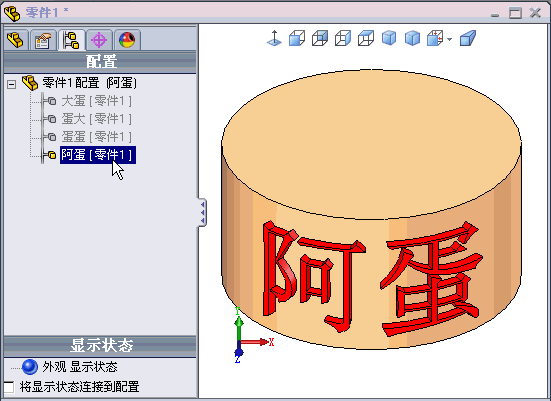The image size is (551, 401).
Task: Click the root part icon in the tree
Action: pos(30,83)
